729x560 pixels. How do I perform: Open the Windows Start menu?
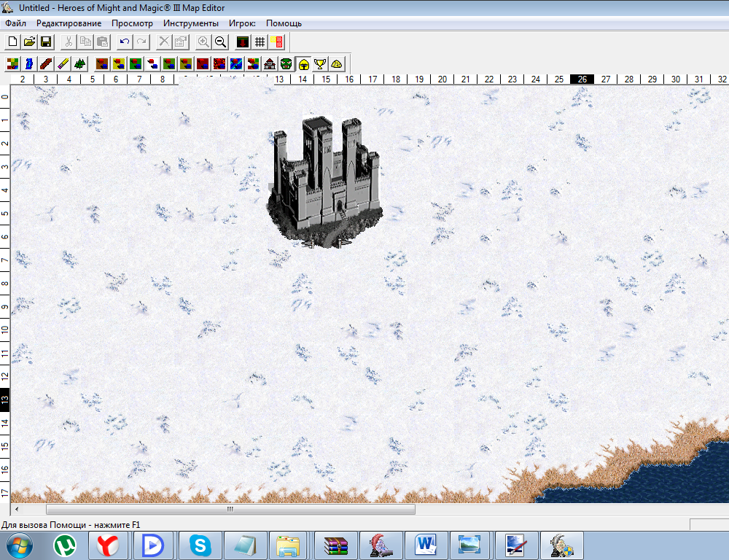pyautogui.click(x=20, y=545)
